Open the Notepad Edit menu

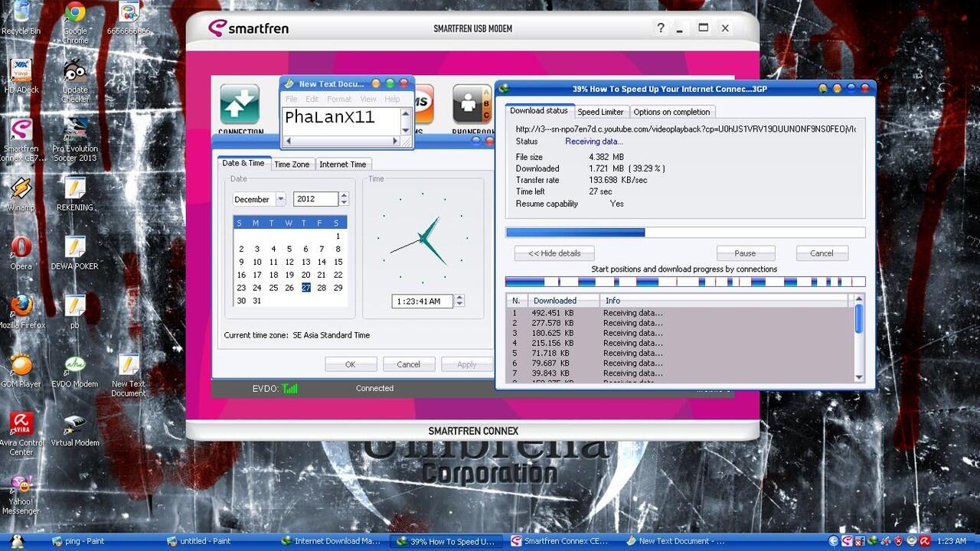[312, 99]
